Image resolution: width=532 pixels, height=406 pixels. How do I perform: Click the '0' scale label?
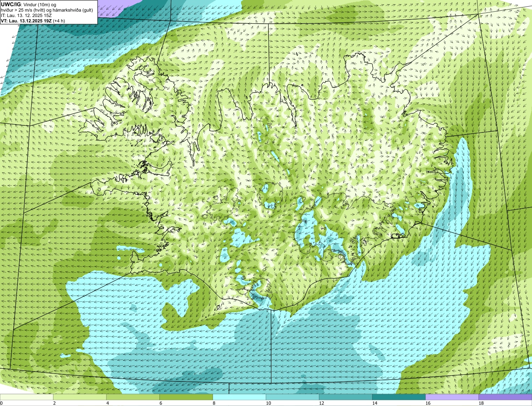[1, 403]
